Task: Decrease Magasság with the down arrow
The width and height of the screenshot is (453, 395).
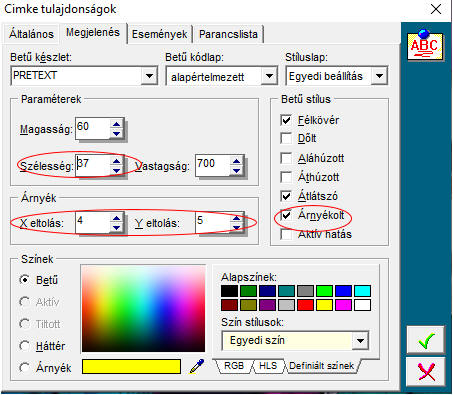Action: [x=116, y=133]
